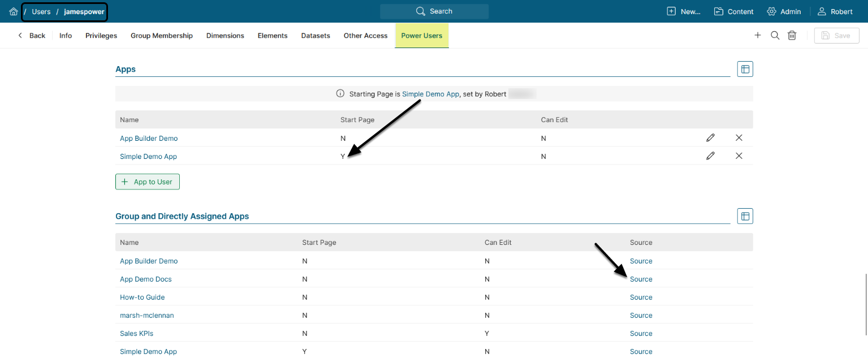868x358 pixels.
Task: Open the Admin menu
Action: (784, 11)
